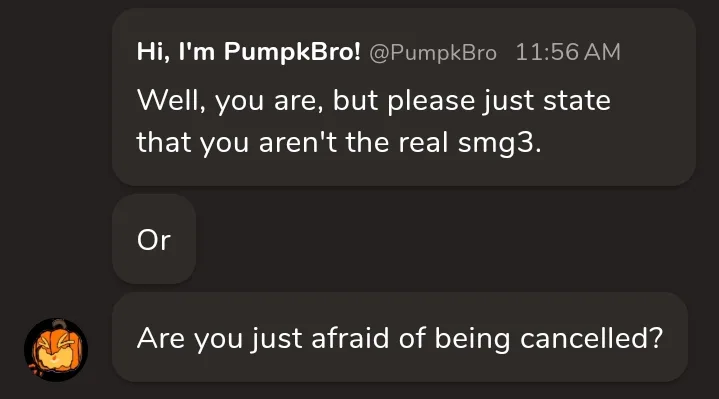Image resolution: width=719 pixels, height=399 pixels.
Task: Click the word "being" in the last message
Action: tap(472, 339)
